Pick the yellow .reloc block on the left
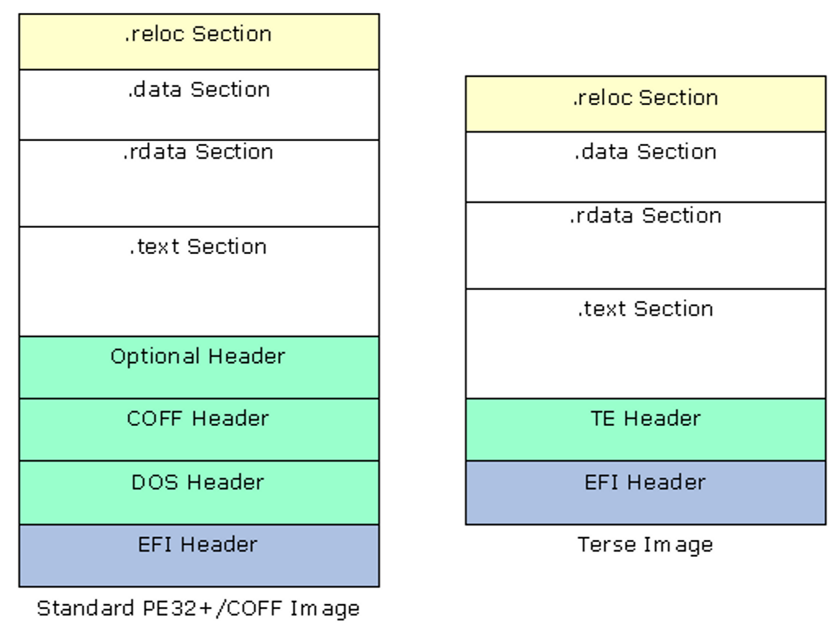 coord(199,42)
